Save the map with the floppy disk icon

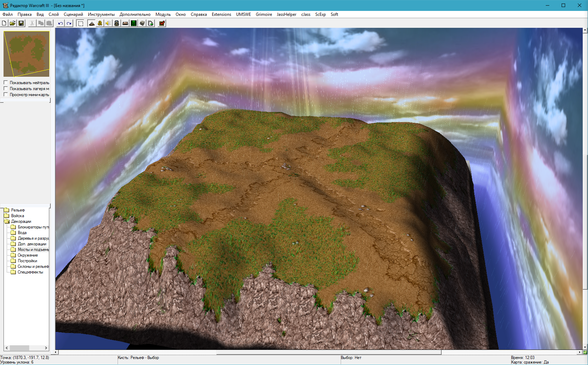pyautogui.click(x=21, y=23)
